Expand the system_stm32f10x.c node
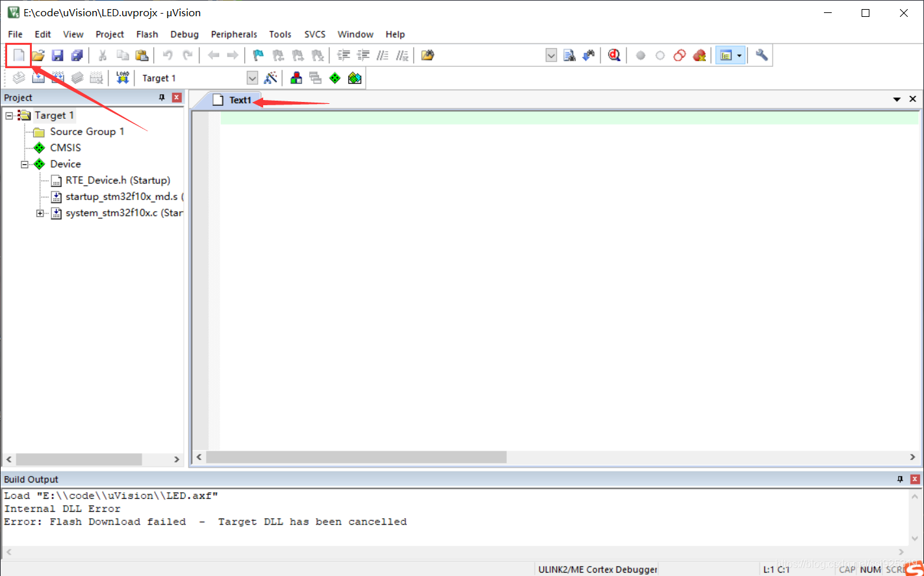 coord(40,213)
